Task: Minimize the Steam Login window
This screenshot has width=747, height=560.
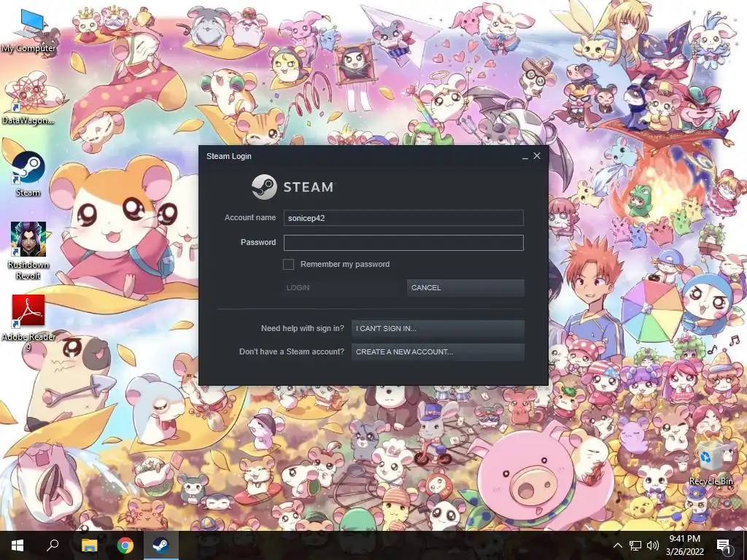Action: [525, 157]
